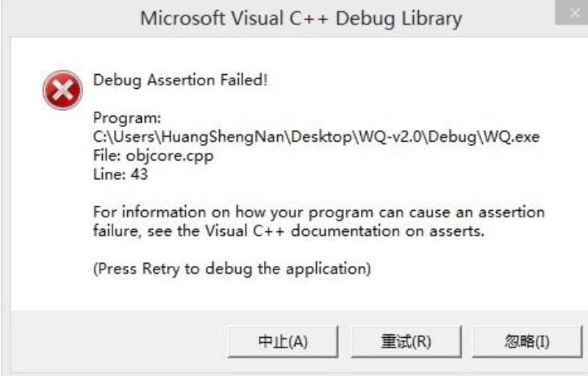Choose the 重试(R) retry button
The width and height of the screenshot is (588, 376).
(x=406, y=341)
